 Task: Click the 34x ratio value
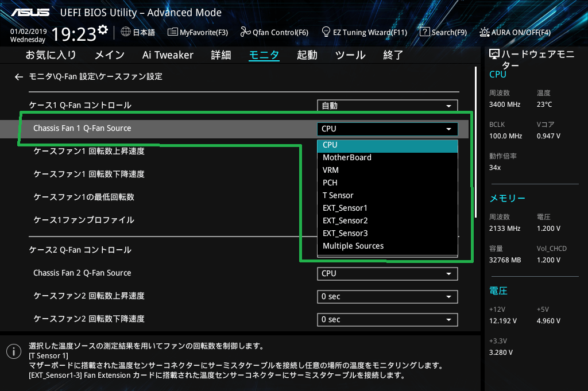pyautogui.click(x=495, y=168)
